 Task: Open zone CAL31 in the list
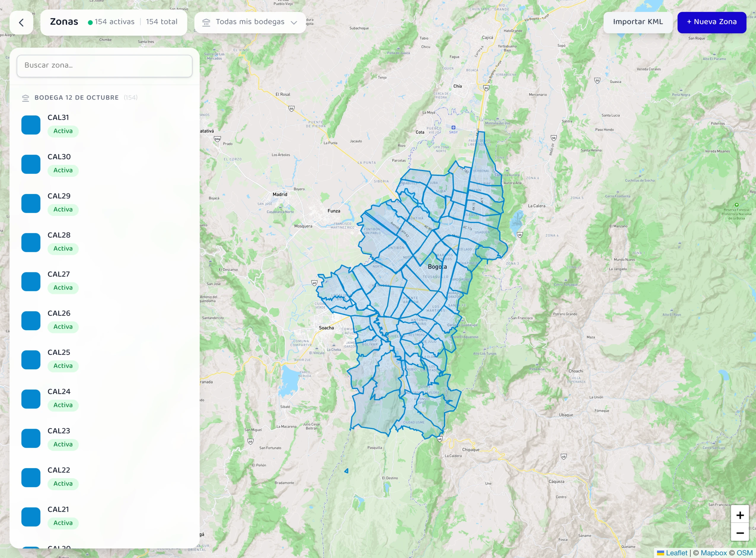point(105,125)
